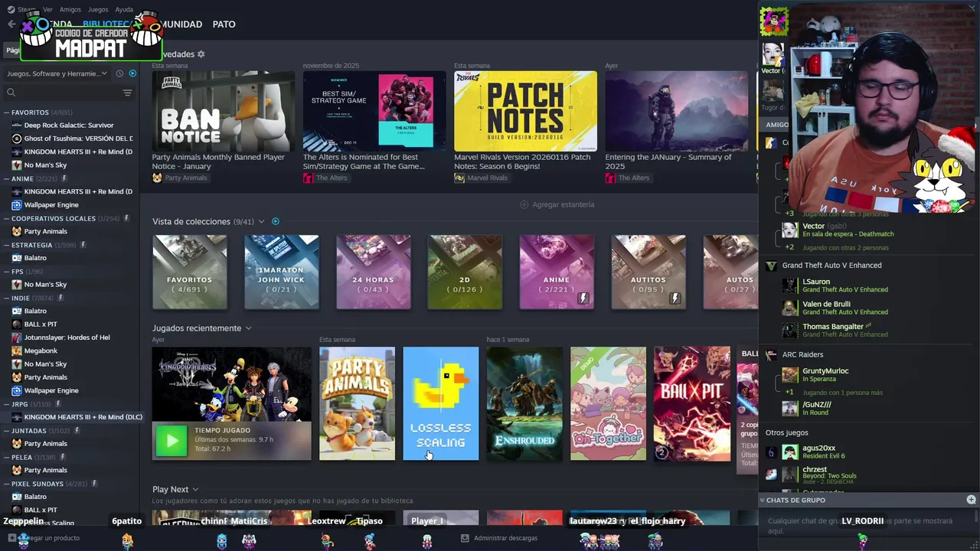
Task: Collapse the Chats de grupo section
Action: pos(762,500)
